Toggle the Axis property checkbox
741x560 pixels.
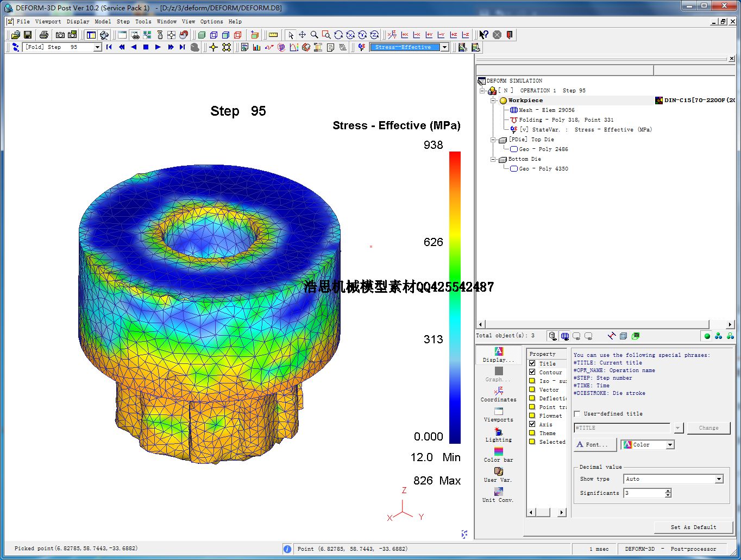(x=532, y=424)
